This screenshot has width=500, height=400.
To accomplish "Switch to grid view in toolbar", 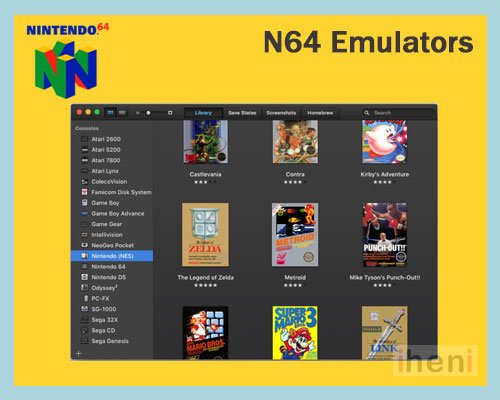I will [x=110, y=113].
